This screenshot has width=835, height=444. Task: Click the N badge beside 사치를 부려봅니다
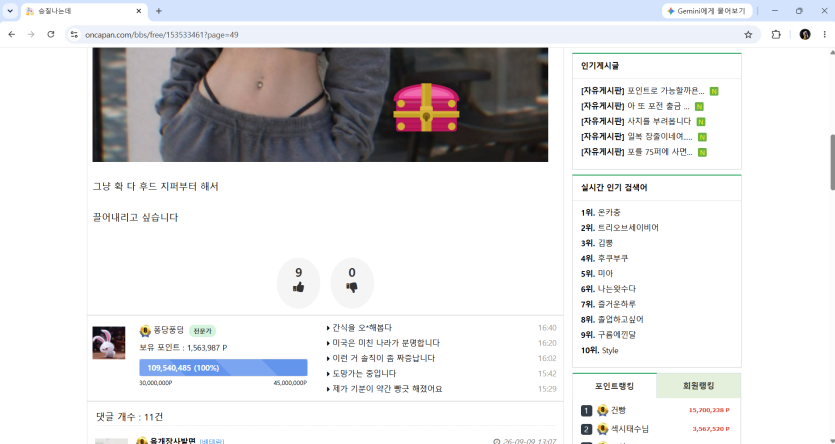click(x=701, y=122)
